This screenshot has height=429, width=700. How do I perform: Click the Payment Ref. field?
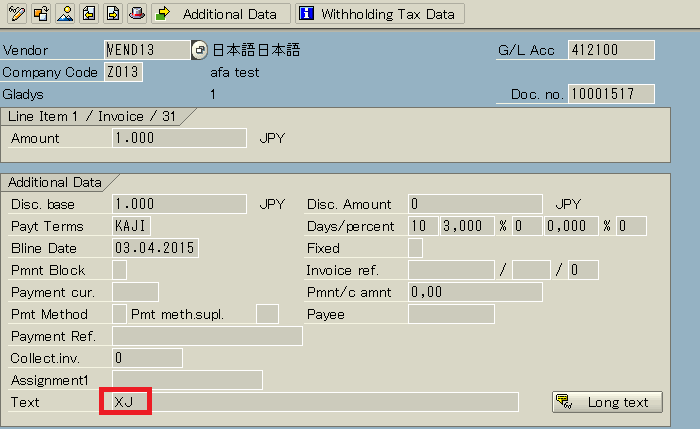[207, 336]
